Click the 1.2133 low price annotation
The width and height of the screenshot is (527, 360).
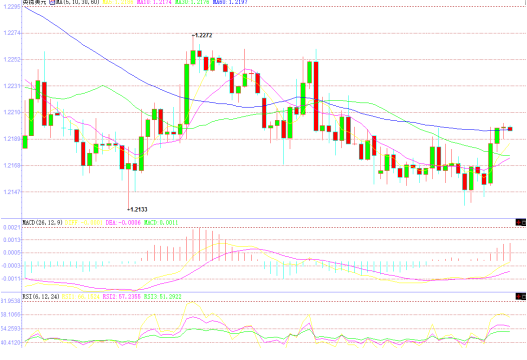tap(137, 209)
